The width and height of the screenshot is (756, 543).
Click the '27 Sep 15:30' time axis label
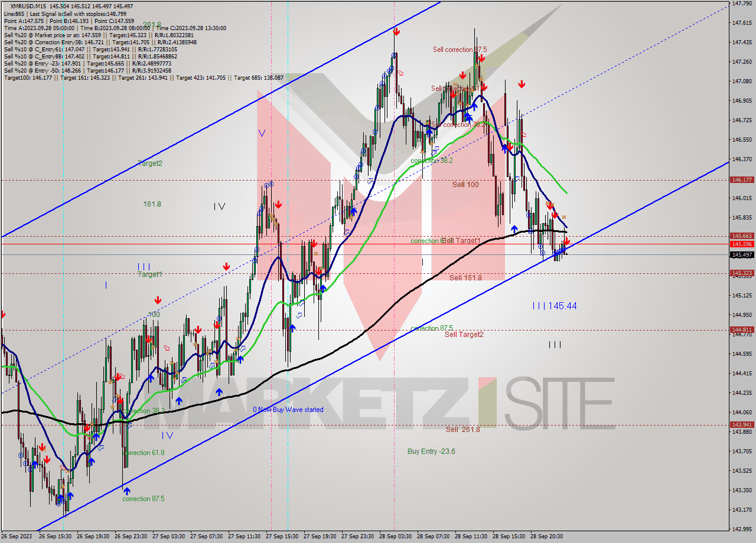tap(283, 537)
